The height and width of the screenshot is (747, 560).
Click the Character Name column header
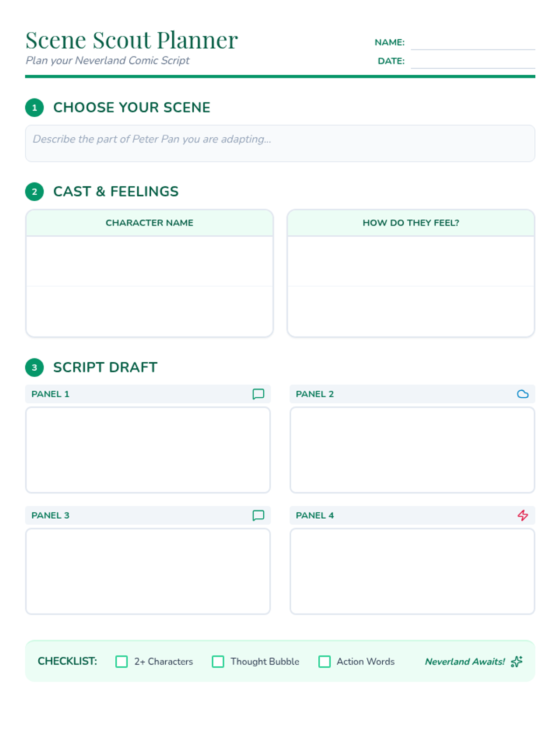[x=149, y=223]
